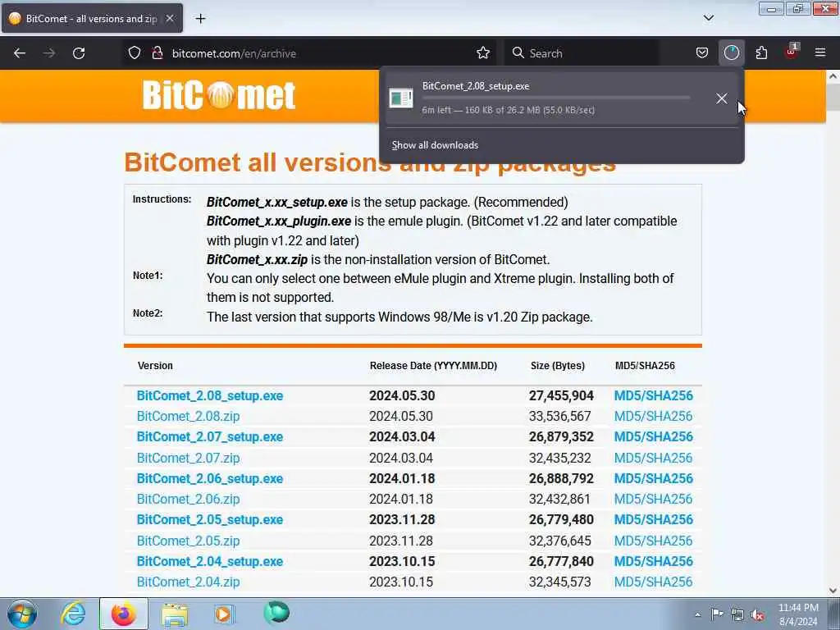
Task: Open the Firefox hamburger menu
Action: pyautogui.click(x=820, y=53)
